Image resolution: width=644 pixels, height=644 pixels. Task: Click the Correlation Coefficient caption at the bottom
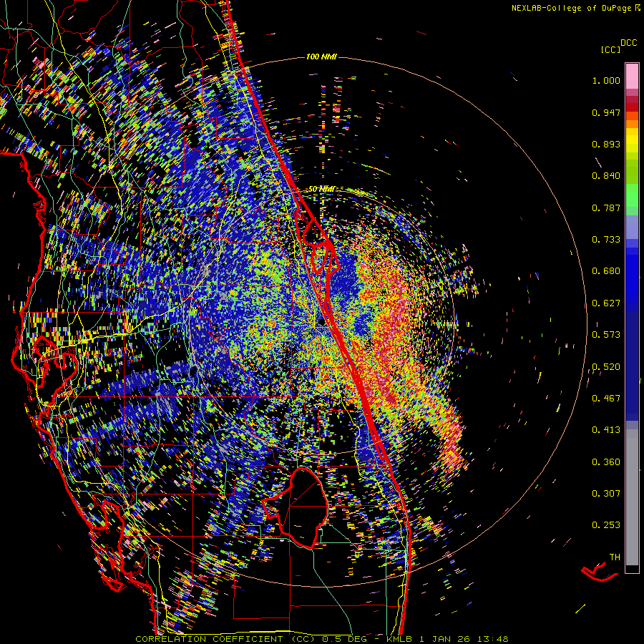321,639
